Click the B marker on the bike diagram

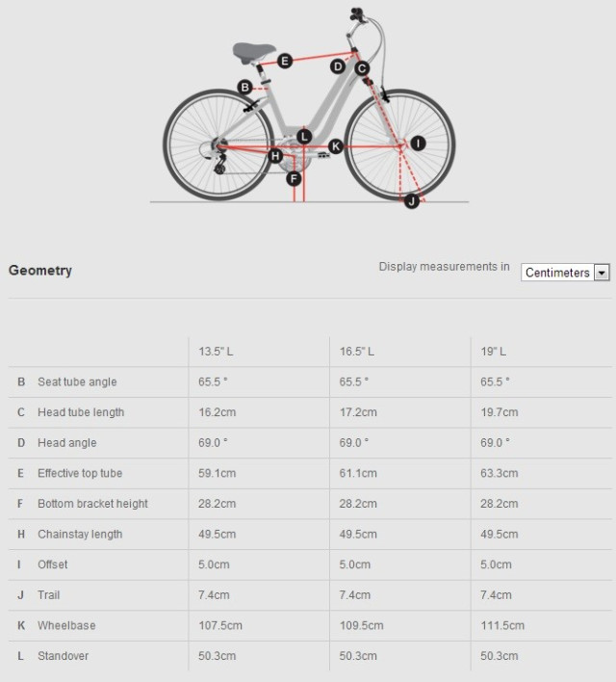pos(244,87)
